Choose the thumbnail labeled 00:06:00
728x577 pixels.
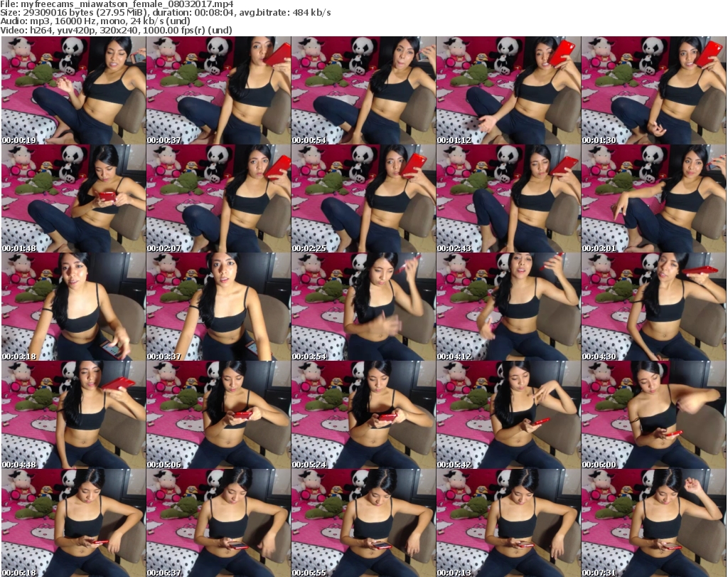(654, 415)
